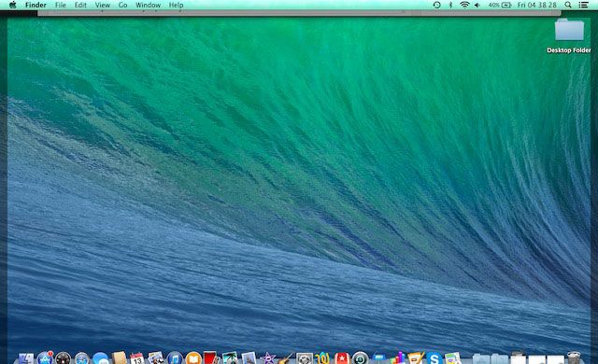The image size is (598, 364).
Task: Open the Calendar app in the dock
Action: click(x=137, y=358)
